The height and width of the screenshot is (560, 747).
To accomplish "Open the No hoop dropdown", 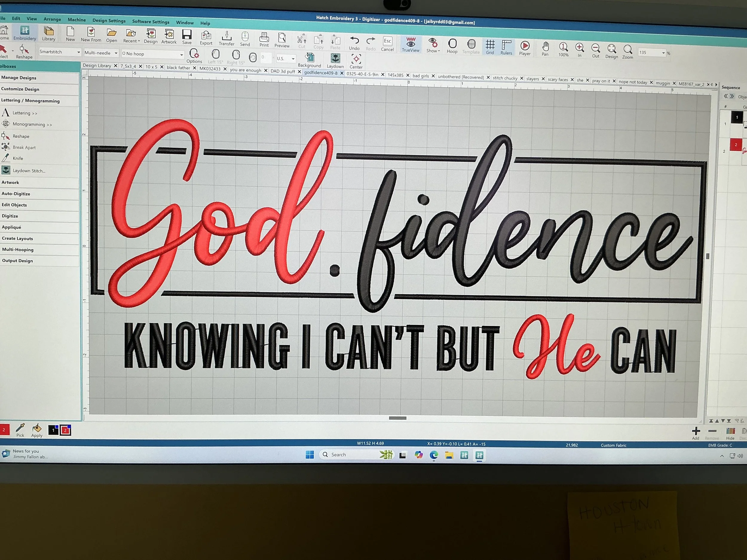I will (181, 55).
